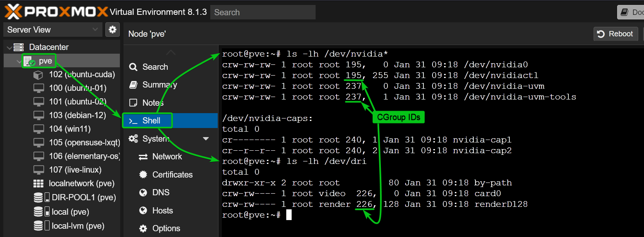Open 102 (ubuntu-cuda) tree entry
Image resolution: width=644 pixels, height=237 pixels.
coord(82,75)
